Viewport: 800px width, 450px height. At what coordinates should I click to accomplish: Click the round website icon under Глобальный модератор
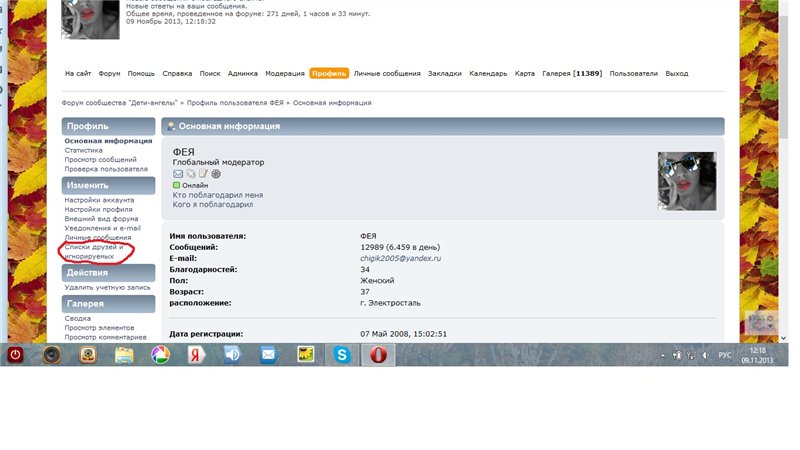pyautogui.click(x=216, y=174)
